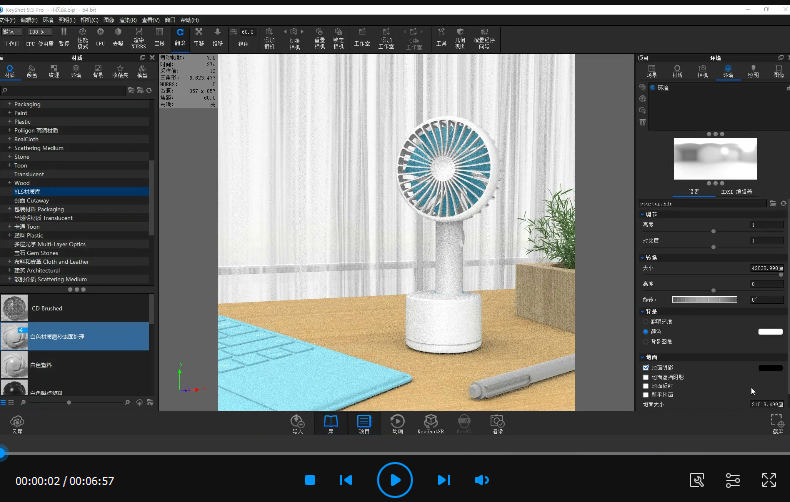Toggle the ground reflections checkbox
Image resolution: width=790 pixels, height=502 pixels.
pyautogui.click(x=645, y=386)
